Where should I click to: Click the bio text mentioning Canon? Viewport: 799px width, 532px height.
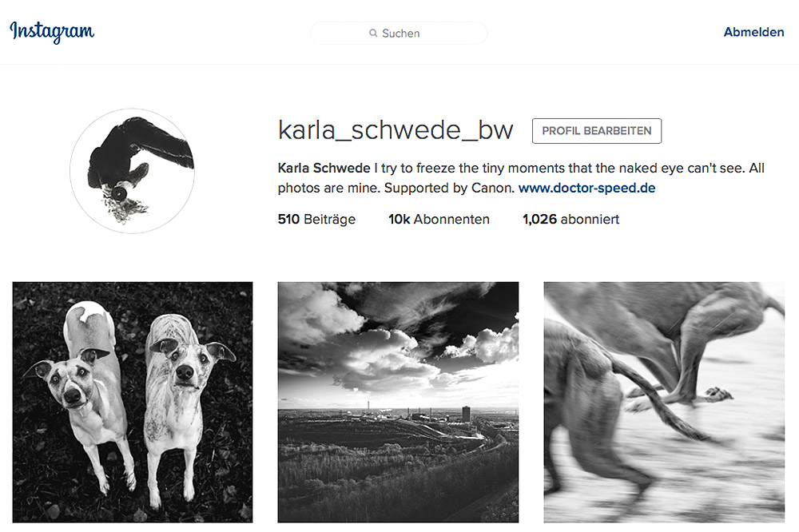521,178
